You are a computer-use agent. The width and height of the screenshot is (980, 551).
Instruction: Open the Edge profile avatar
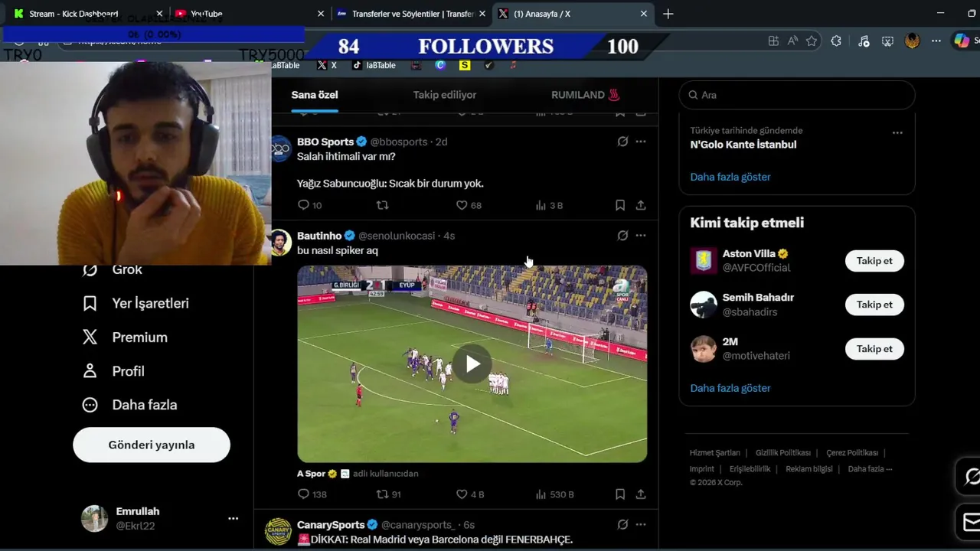pos(912,41)
